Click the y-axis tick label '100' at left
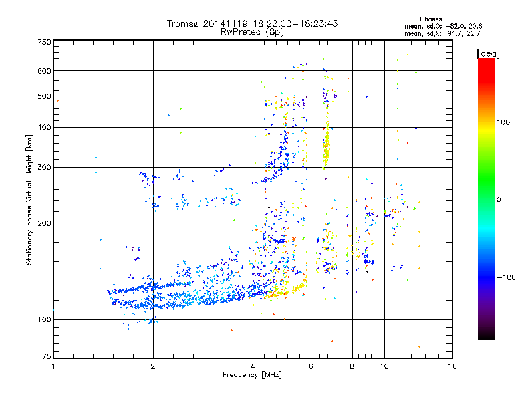The height and width of the screenshot is (399, 532). (x=44, y=319)
